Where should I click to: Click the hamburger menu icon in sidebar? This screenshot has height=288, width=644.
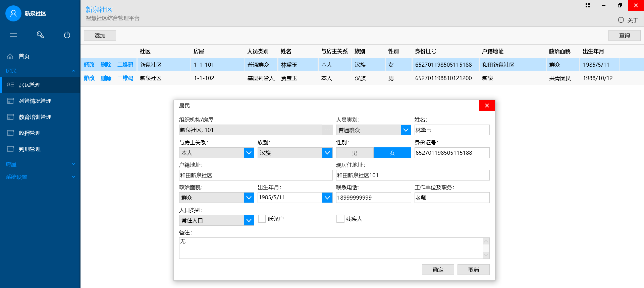click(x=13, y=35)
